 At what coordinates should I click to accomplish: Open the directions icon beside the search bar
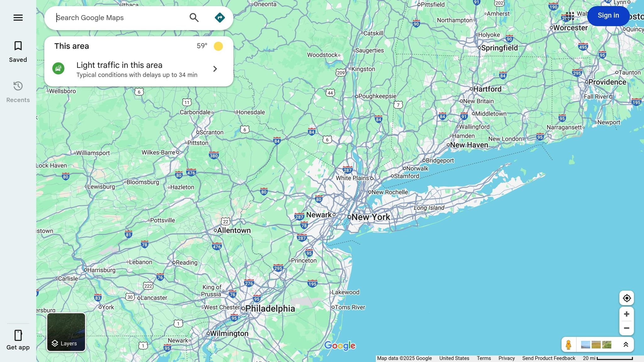(219, 18)
